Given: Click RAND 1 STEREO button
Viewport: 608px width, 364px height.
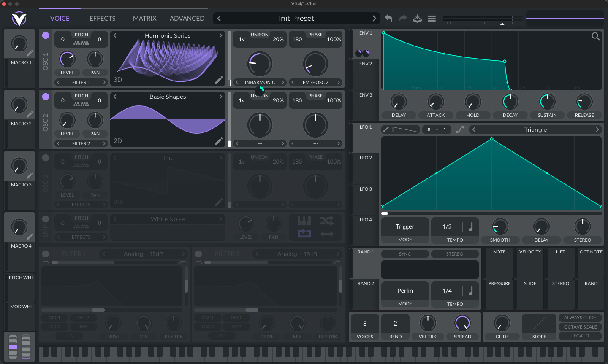Looking at the screenshot, I should pos(455,254).
